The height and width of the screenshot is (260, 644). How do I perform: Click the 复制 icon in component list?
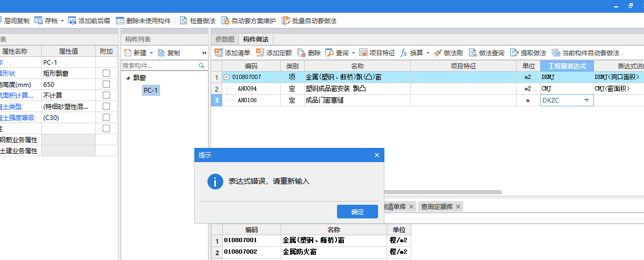tap(162, 53)
